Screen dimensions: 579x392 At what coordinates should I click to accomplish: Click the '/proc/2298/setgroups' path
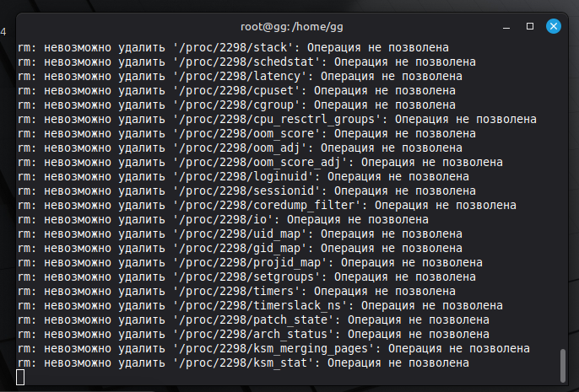pos(247,277)
